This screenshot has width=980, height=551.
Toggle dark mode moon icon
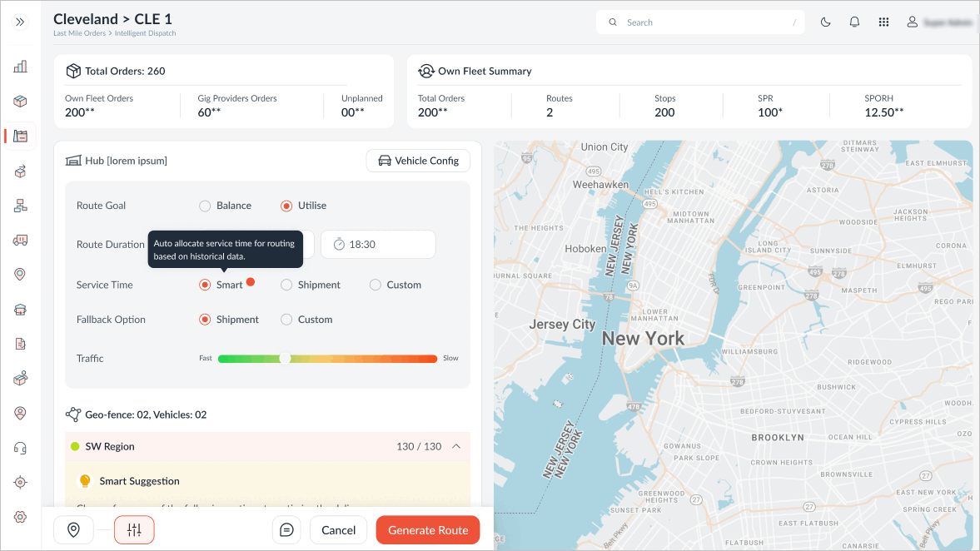tap(826, 22)
